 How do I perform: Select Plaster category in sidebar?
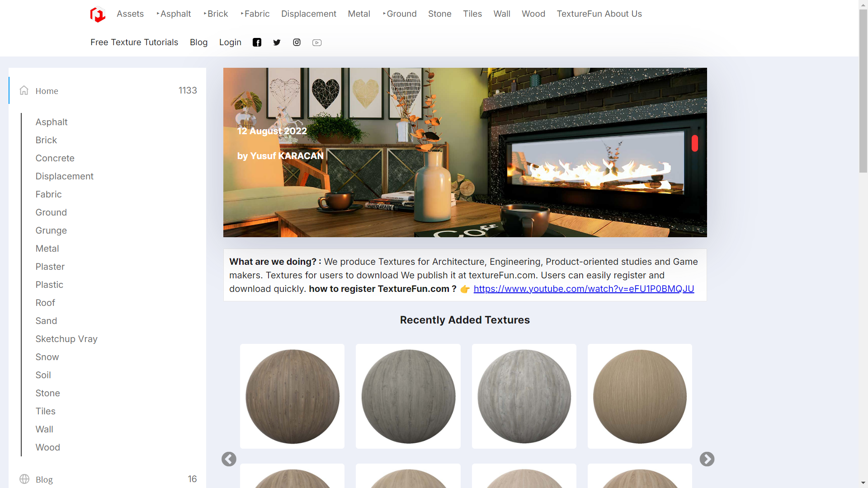50,267
